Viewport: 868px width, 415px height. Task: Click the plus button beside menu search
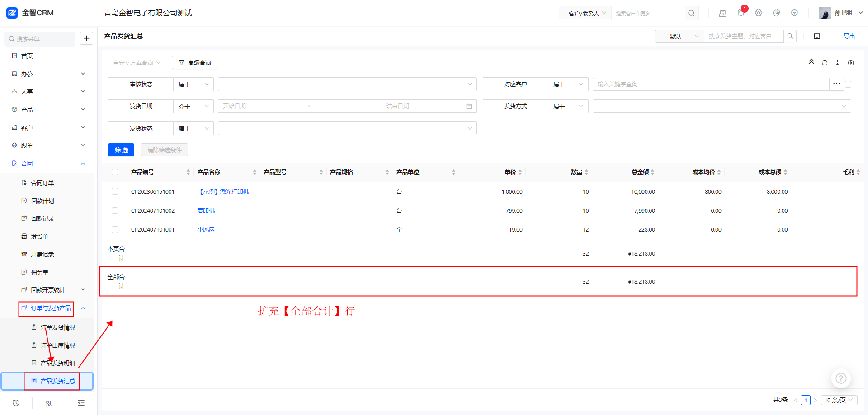point(86,38)
